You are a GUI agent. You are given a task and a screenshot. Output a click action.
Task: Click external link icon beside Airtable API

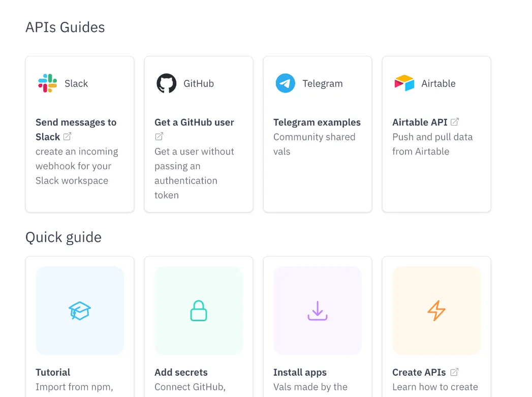455,122
